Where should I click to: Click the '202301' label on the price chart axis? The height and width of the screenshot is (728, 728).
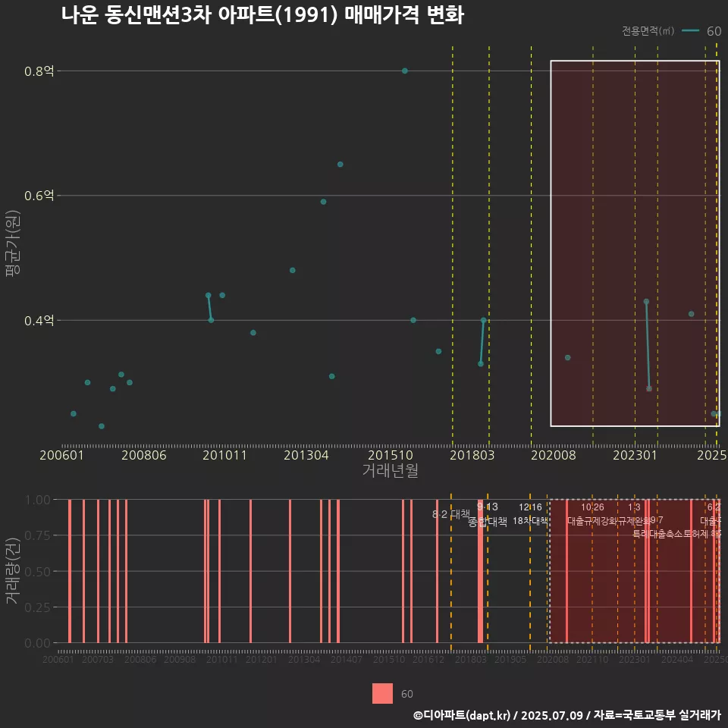[635, 455]
